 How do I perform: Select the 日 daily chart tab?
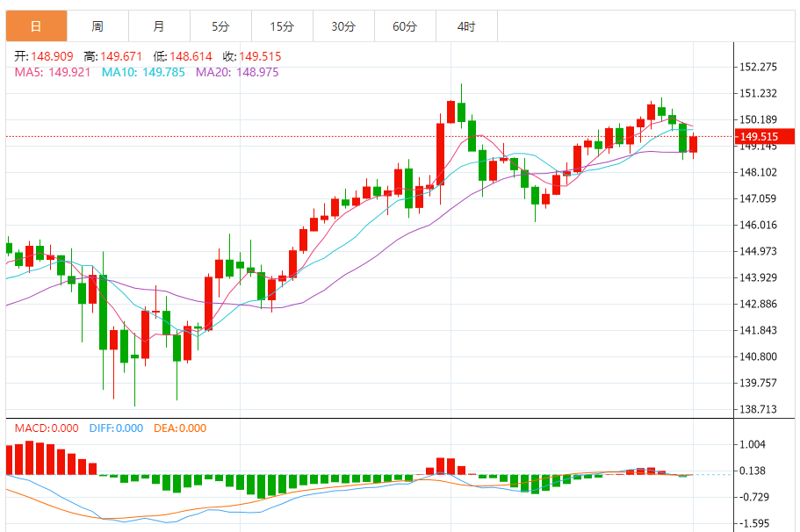(x=36, y=26)
